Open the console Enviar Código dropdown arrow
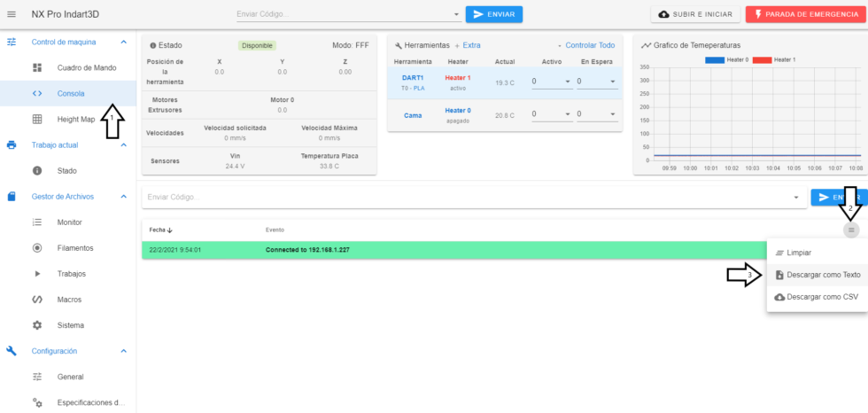Viewport: 868px width, 413px height. point(796,197)
